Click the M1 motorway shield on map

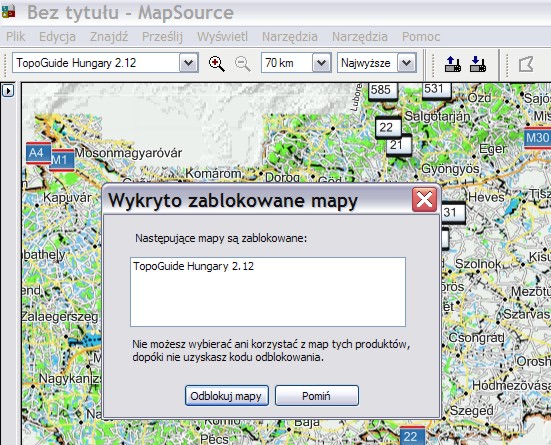click(x=61, y=160)
